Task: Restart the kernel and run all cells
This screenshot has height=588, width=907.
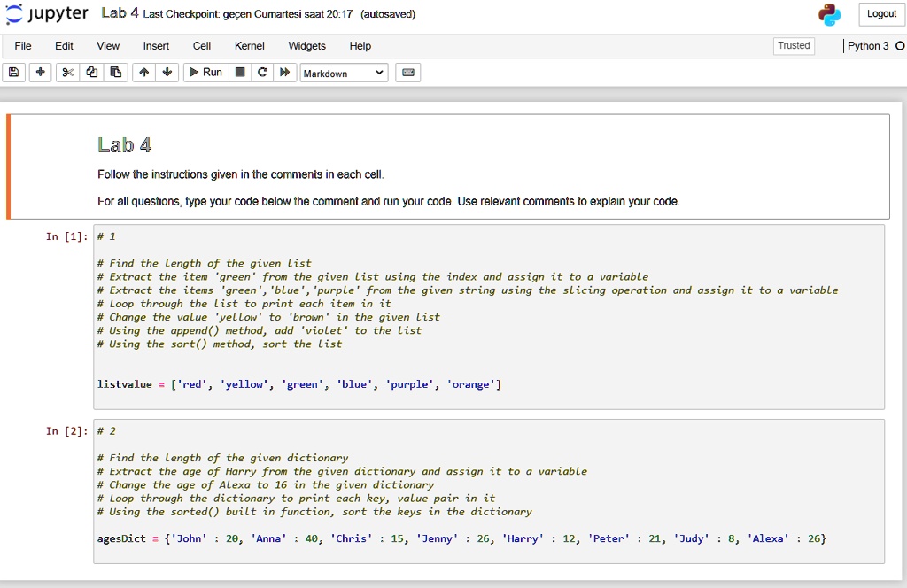Action: coord(283,72)
